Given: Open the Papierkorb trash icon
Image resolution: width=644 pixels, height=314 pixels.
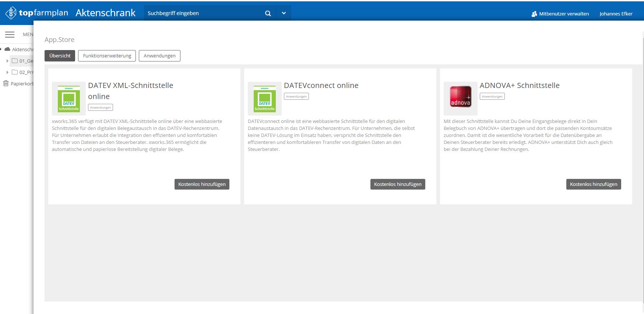Looking at the screenshot, I should pyautogui.click(x=6, y=84).
